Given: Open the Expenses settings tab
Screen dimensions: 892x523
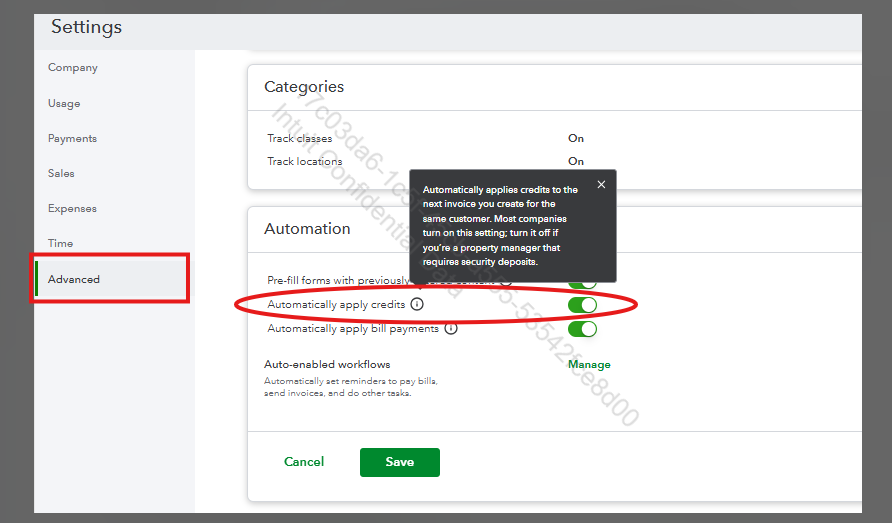Looking at the screenshot, I should (x=72, y=208).
